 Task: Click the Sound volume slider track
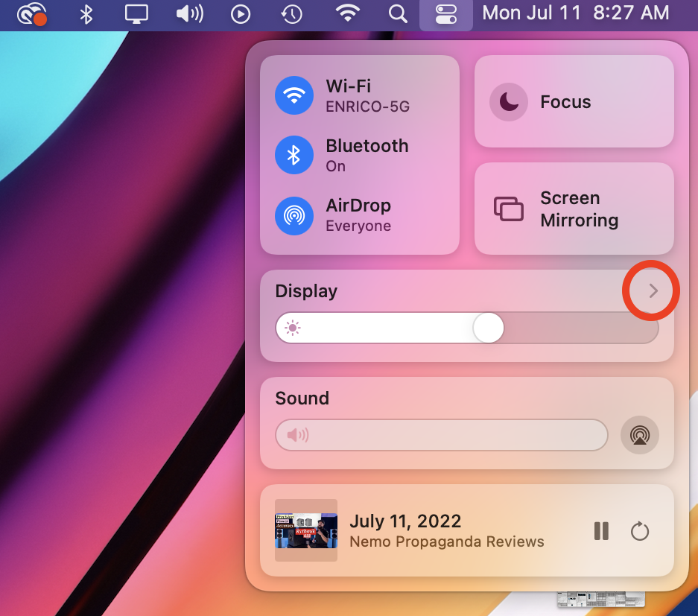[x=442, y=435]
